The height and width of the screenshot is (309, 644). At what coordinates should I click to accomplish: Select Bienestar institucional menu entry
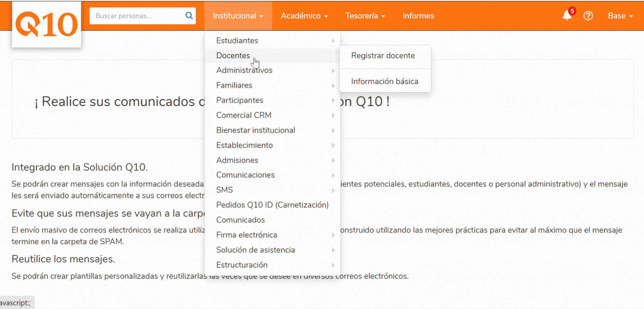tap(272, 130)
